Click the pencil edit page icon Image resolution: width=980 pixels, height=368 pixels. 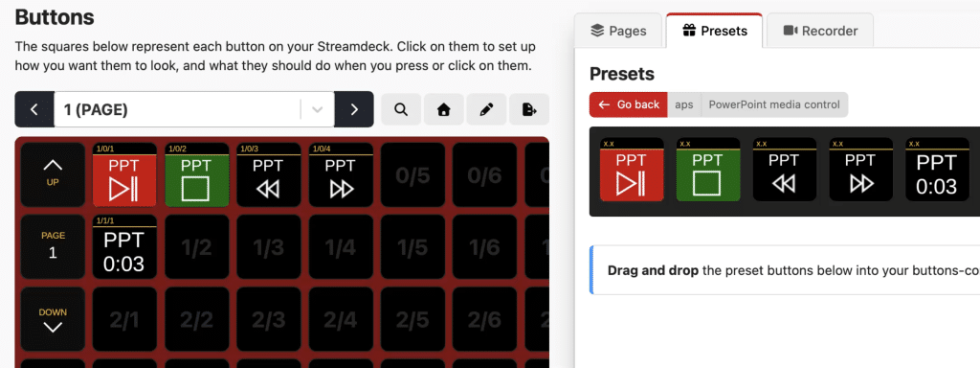click(486, 109)
